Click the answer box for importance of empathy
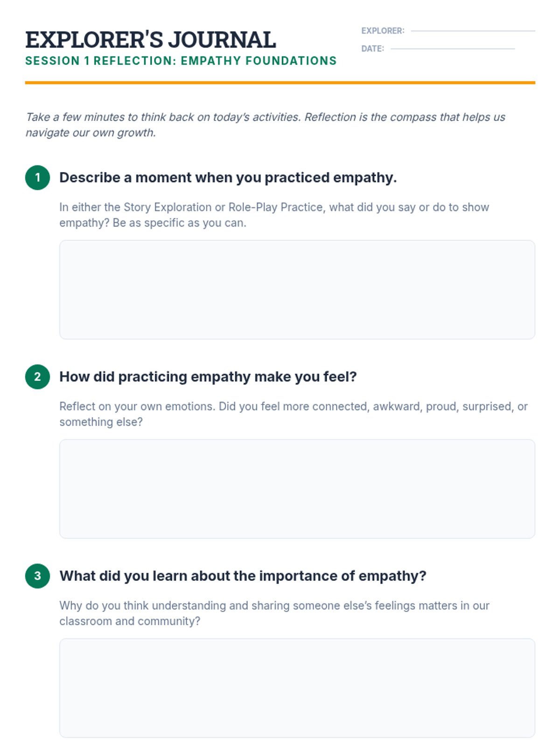The height and width of the screenshot is (747, 560). point(297,688)
